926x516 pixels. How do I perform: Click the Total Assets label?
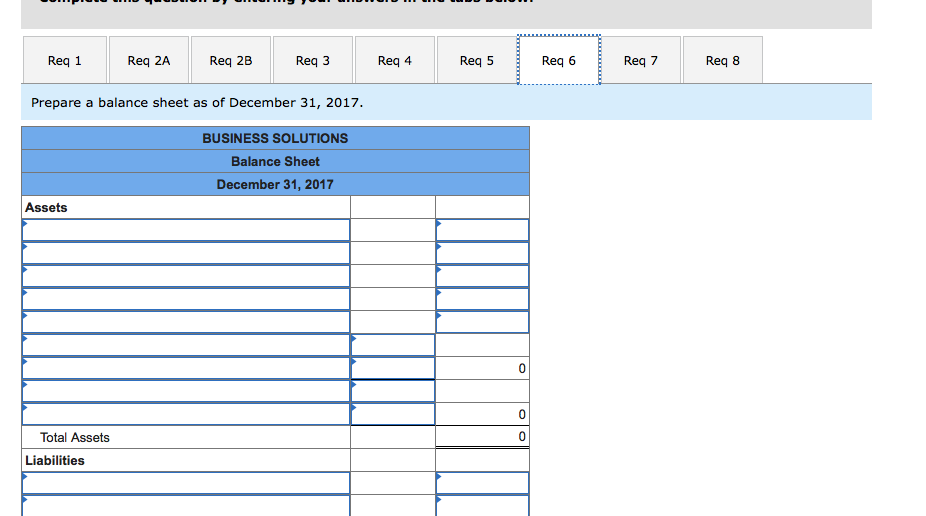click(x=75, y=437)
